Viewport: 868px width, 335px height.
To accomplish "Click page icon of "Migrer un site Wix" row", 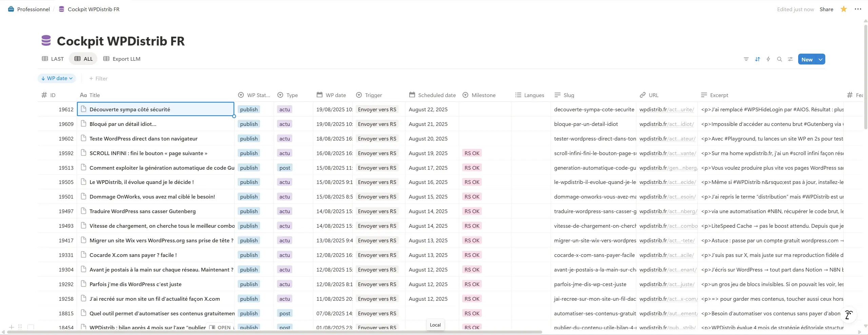I will pyautogui.click(x=83, y=240).
